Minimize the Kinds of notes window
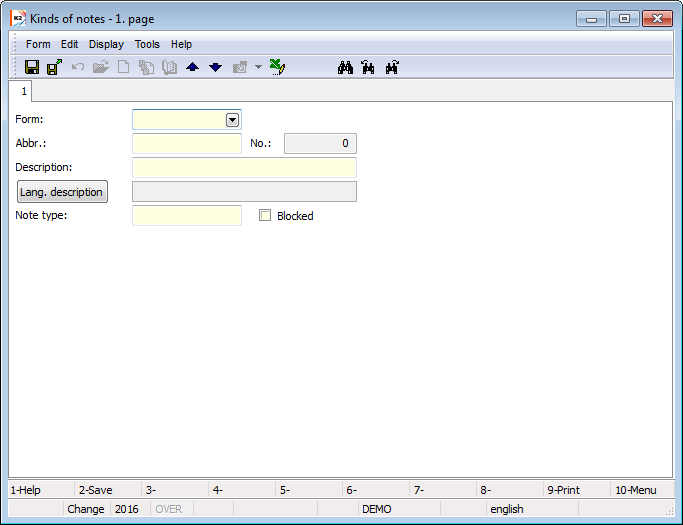This screenshot has height=525, width=683. (591, 19)
